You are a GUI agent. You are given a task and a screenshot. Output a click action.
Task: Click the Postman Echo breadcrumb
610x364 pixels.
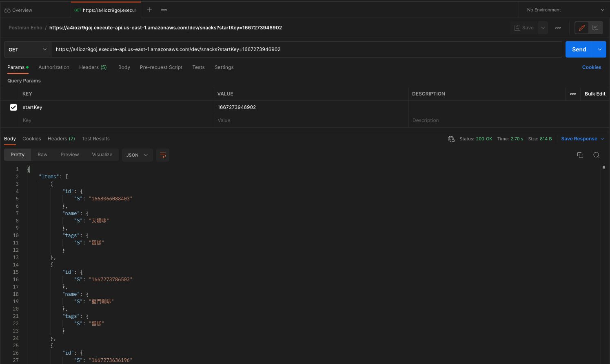25,28
